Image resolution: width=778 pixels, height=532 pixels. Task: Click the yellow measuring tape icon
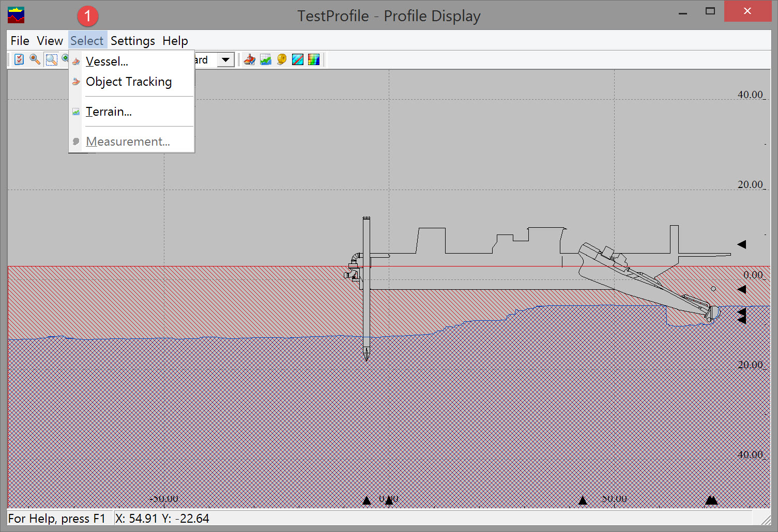pos(282,60)
